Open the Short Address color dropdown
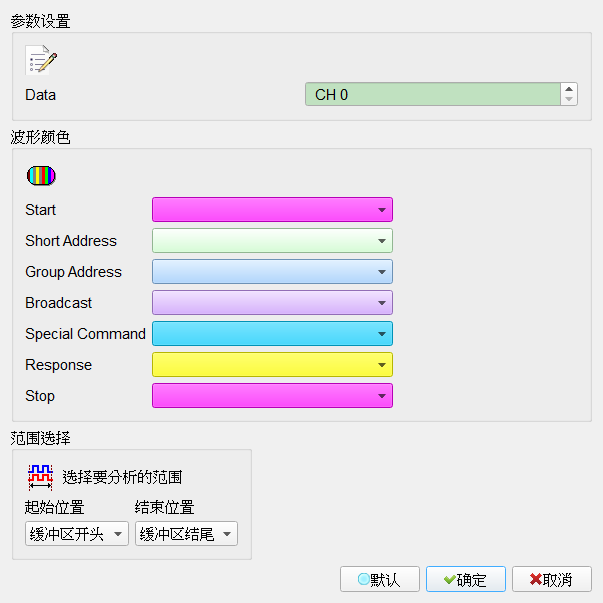Screen dimensions: 603x603 click(x=272, y=241)
